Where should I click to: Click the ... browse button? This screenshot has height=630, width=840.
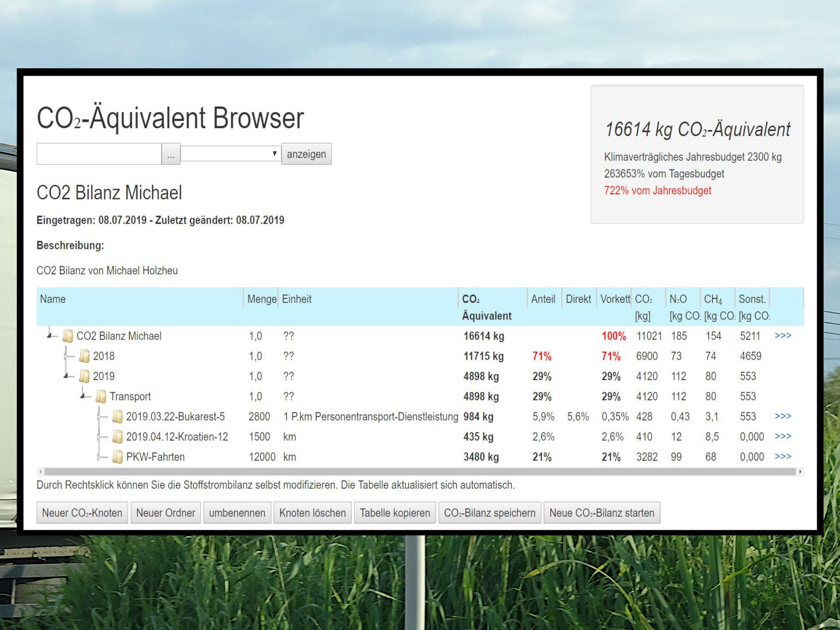click(x=171, y=154)
